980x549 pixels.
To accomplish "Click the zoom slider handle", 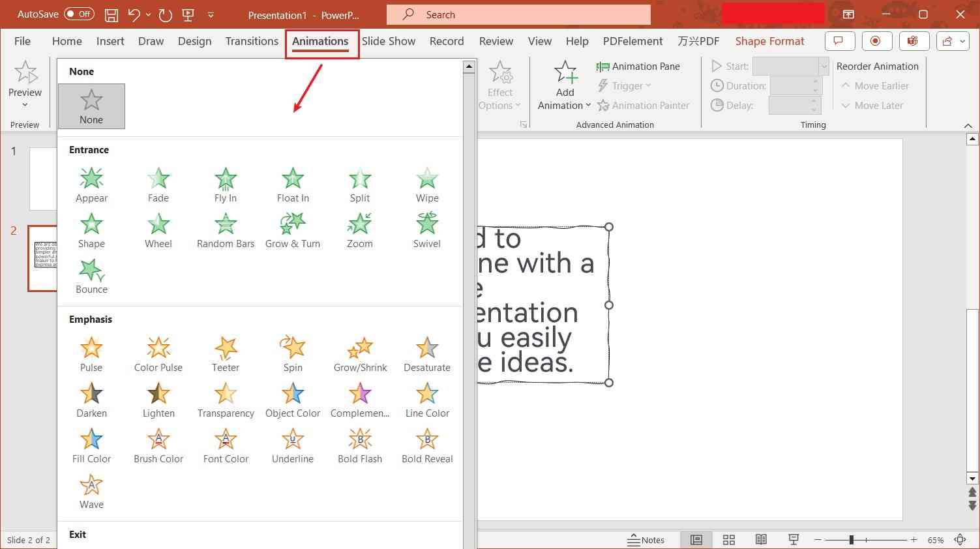I will tap(851, 540).
